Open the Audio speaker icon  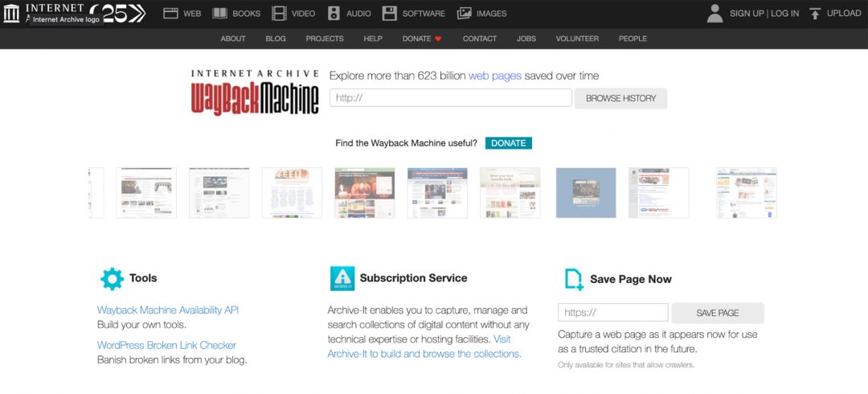(334, 14)
